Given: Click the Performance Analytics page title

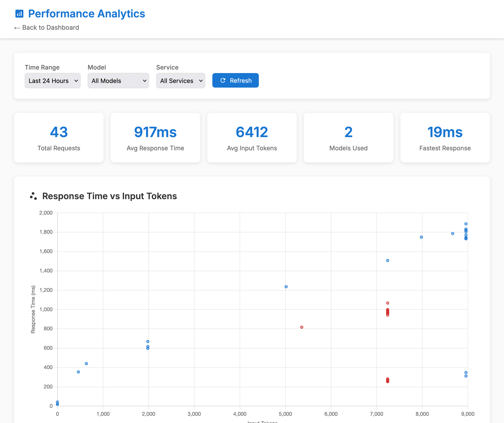Looking at the screenshot, I should coord(86,14).
